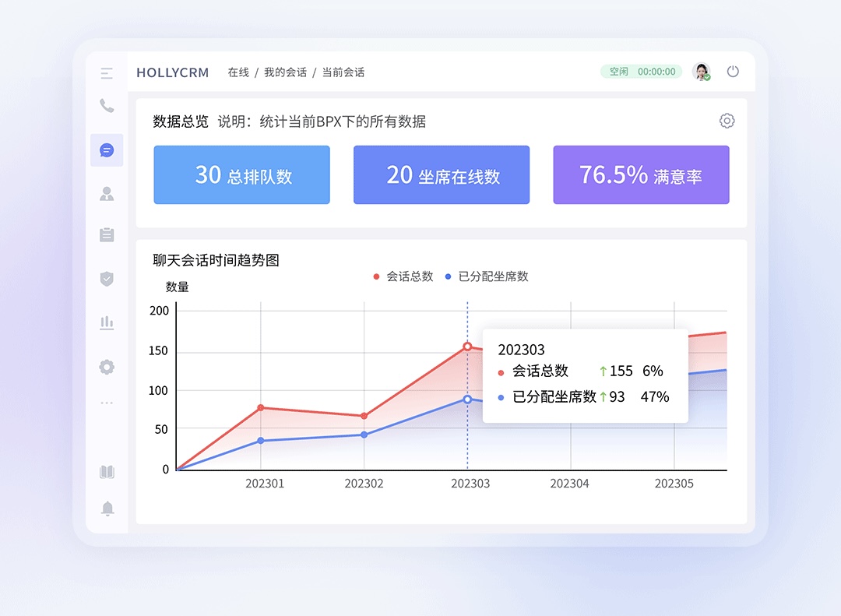Open the shield quality-check sidebar icon

coord(107,279)
